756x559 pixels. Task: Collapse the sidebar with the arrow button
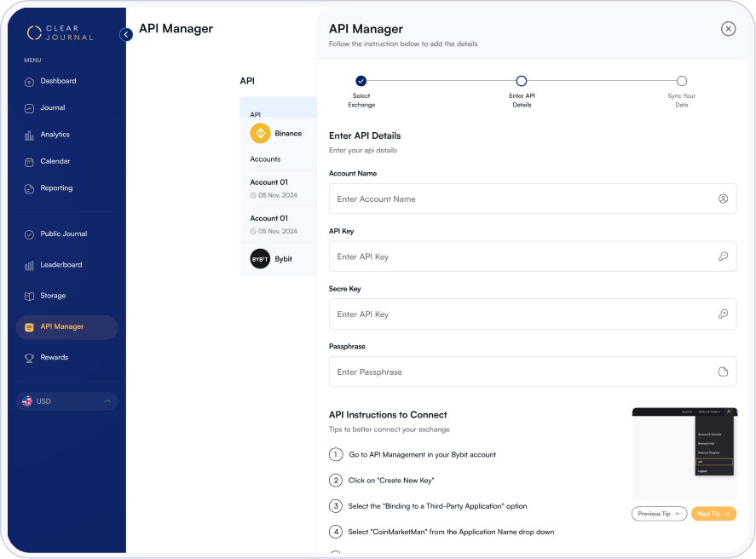[126, 35]
